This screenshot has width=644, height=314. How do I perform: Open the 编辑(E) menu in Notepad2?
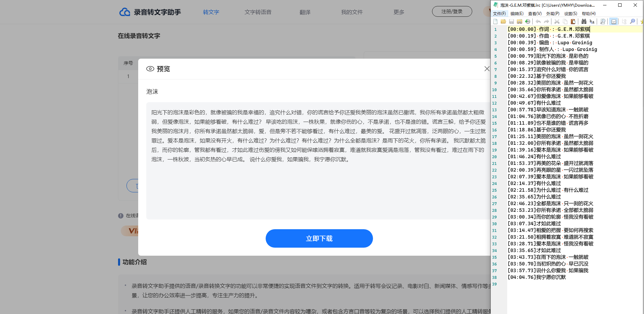pos(517,14)
